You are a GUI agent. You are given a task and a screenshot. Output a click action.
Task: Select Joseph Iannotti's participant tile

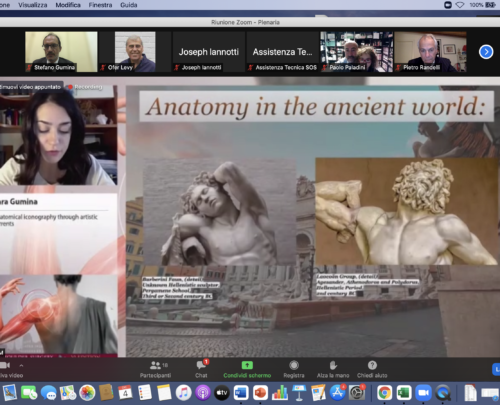click(209, 52)
